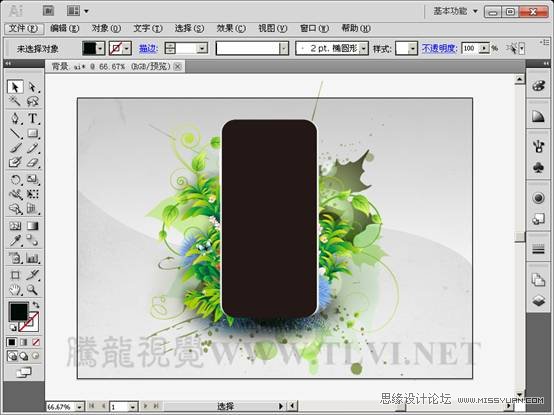Image resolution: width=554 pixels, height=415 pixels.
Task: Select the Rectangle tool
Action: pyautogui.click(x=33, y=133)
